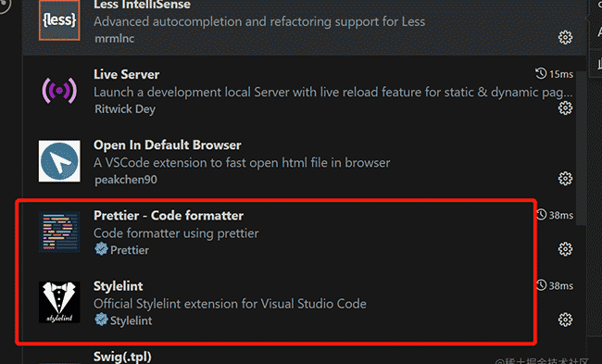This screenshot has width=602, height=364.
Task: Click the Stylelint tuxedo logo icon
Action: point(59,302)
